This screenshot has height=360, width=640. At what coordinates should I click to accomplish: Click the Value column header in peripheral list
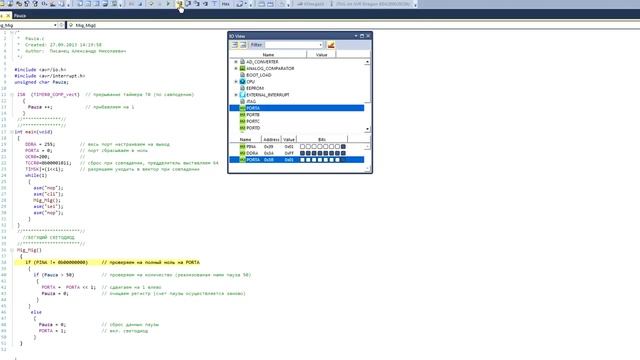coord(321,54)
